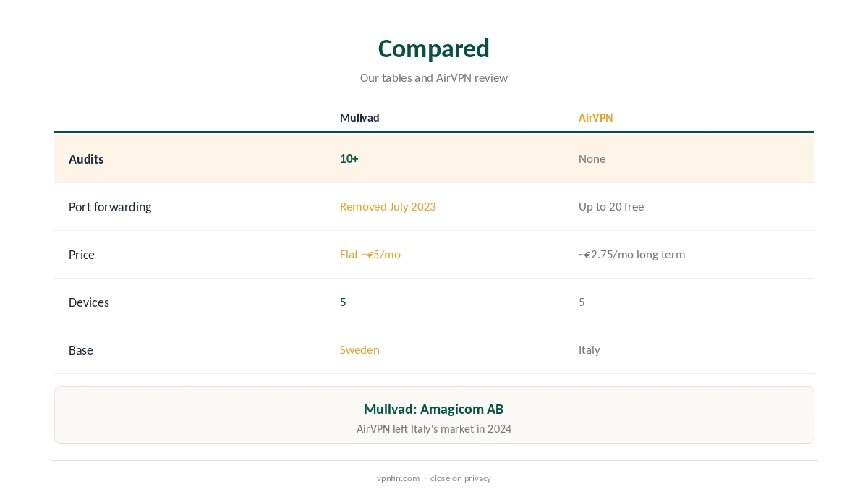Click the "Mullvad: Amagicom AB" callout title
This screenshot has width=868, height=492.
(434, 409)
